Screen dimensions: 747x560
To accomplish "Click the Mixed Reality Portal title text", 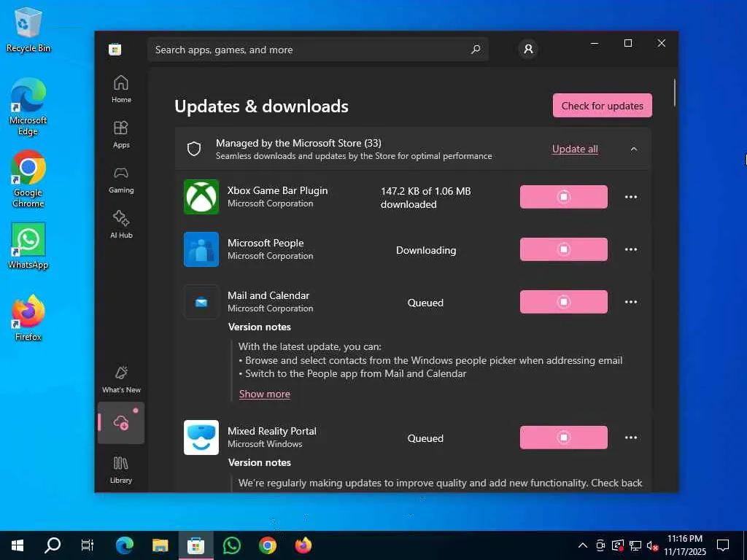I will [x=271, y=431].
